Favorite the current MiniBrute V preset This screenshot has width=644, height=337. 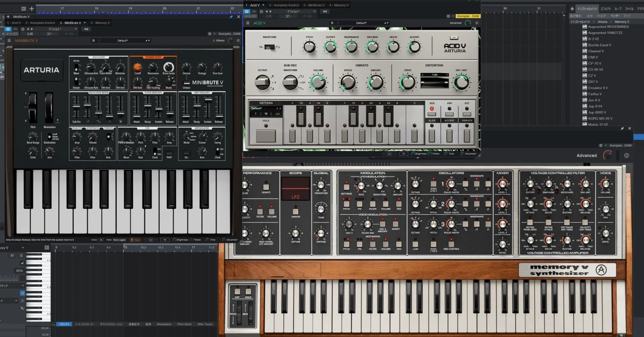tap(99, 41)
